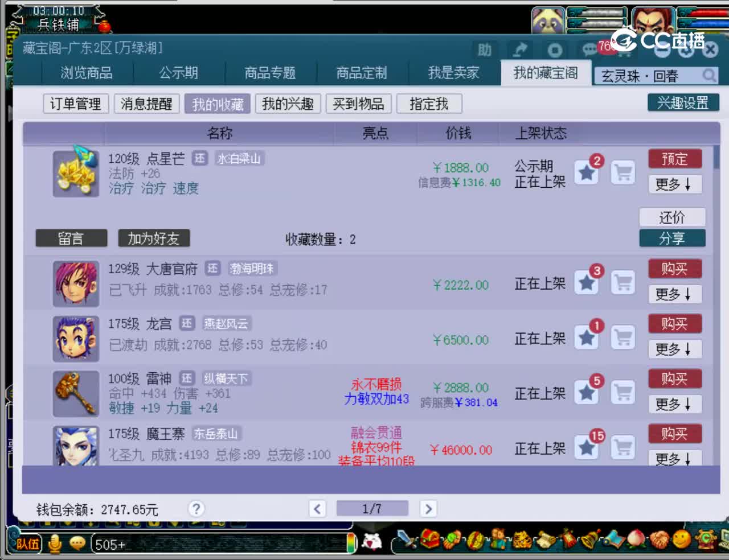Toggle favorite star for 120级 点星芒

point(587,172)
